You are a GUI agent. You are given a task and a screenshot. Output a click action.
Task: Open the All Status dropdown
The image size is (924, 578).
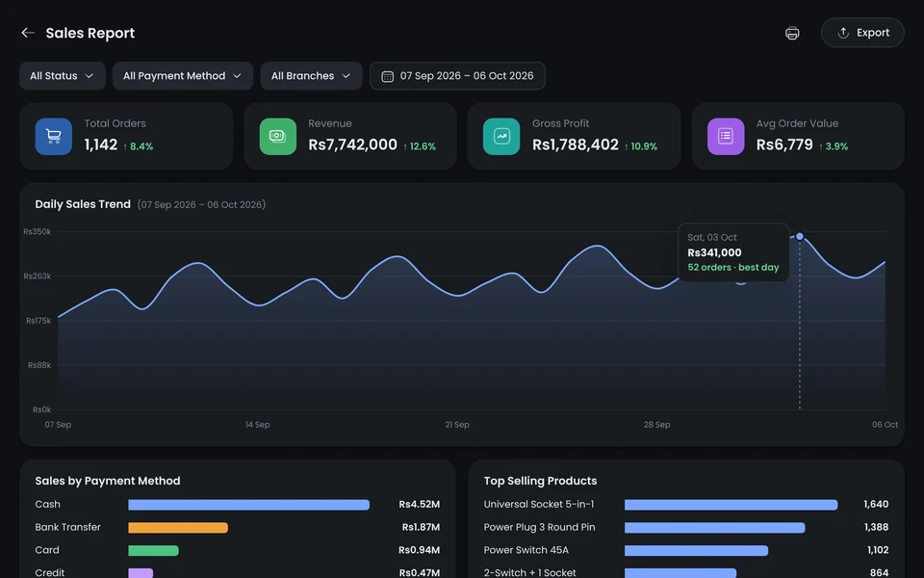pyautogui.click(x=62, y=75)
